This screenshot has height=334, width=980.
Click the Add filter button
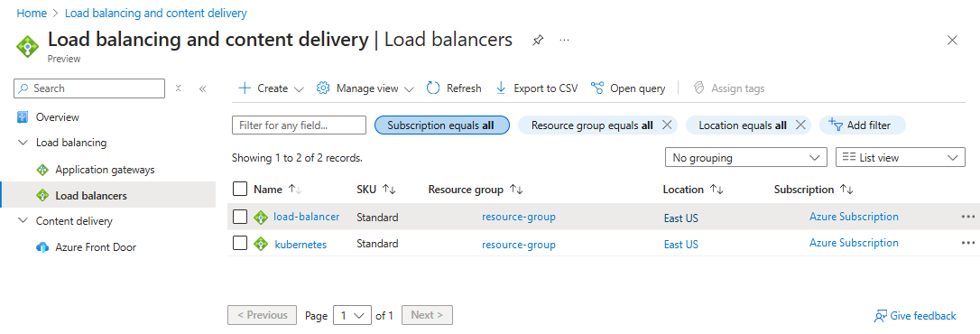[x=863, y=125]
